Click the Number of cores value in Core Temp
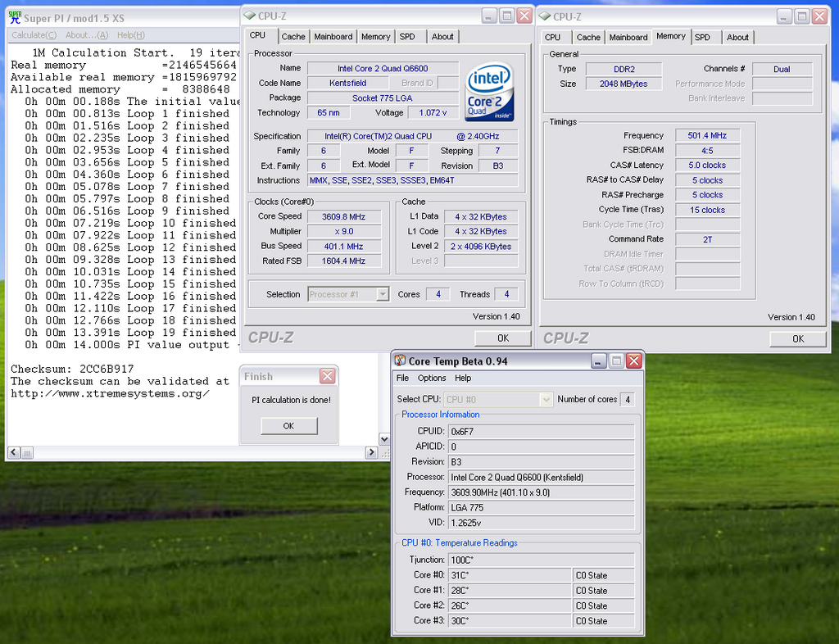 (628, 400)
